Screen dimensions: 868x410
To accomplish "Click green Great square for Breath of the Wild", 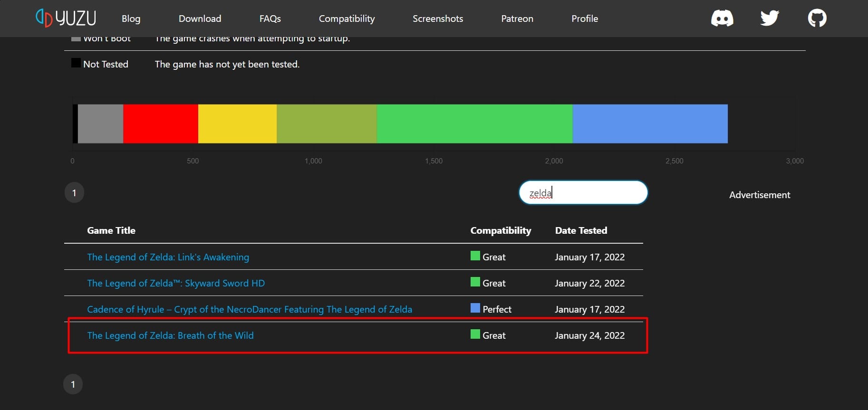I will pos(475,334).
